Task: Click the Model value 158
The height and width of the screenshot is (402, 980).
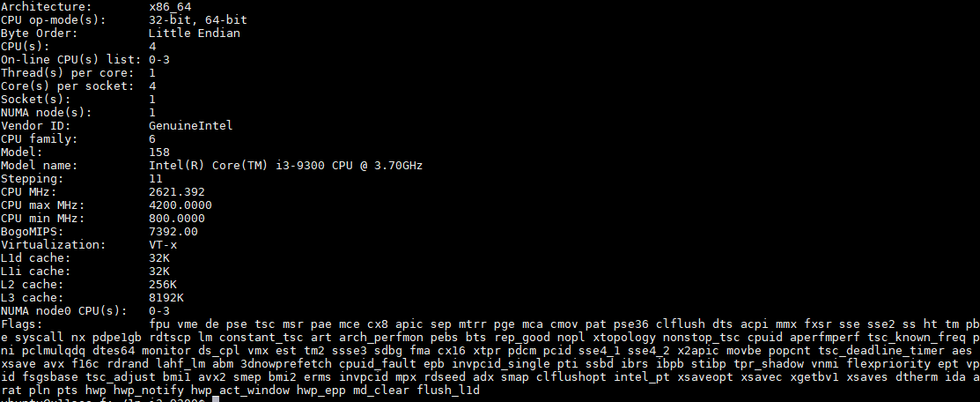Action: click(159, 153)
